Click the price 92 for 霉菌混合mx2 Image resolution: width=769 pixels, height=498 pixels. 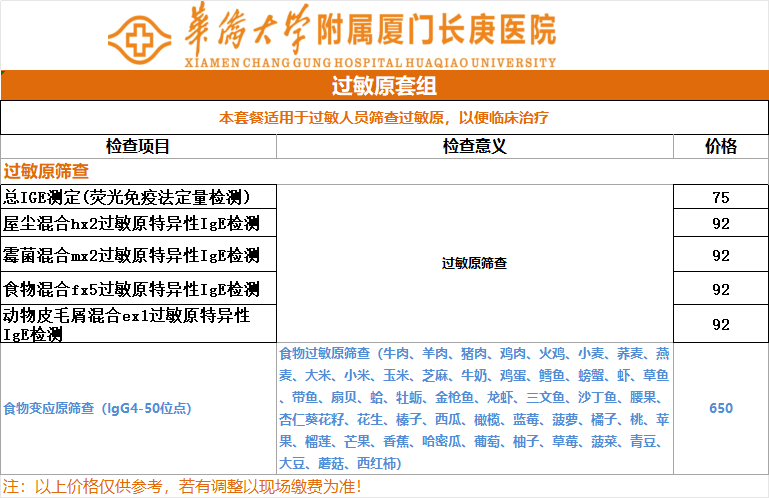[x=720, y=255]
